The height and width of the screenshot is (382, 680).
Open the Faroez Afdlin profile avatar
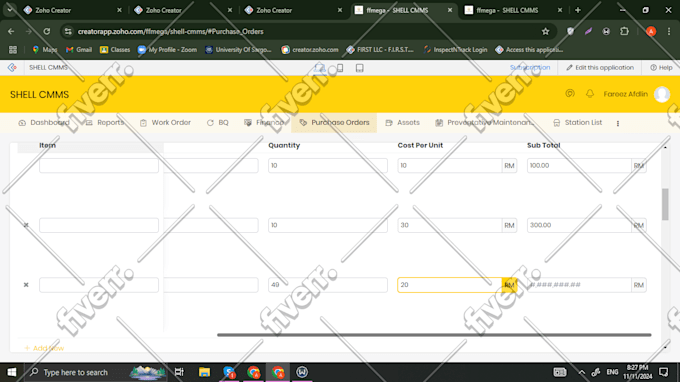click(x=662, y=94)
